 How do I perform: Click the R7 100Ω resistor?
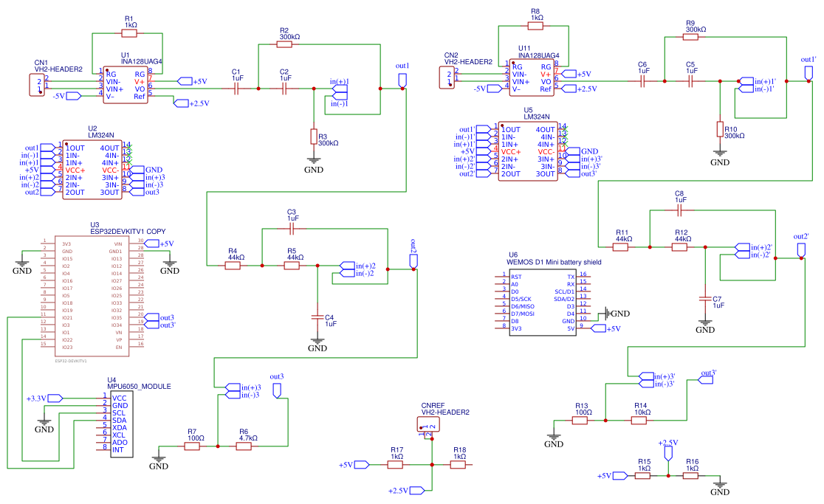192,446
